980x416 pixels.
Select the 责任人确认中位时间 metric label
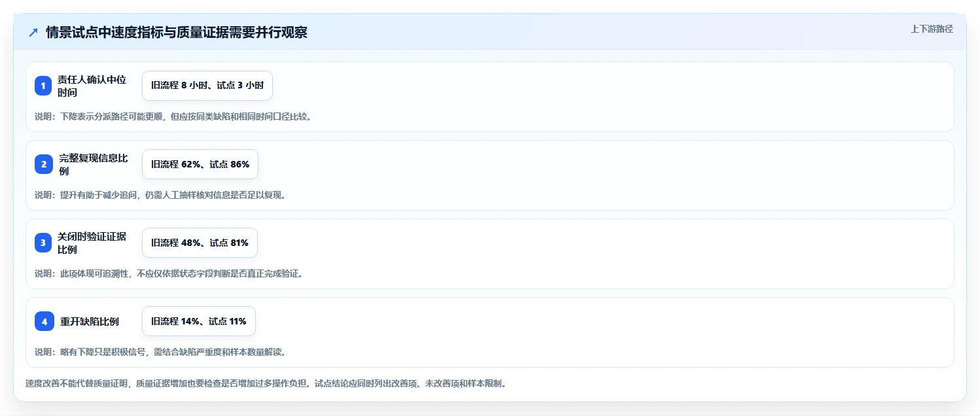click(92, 86)
